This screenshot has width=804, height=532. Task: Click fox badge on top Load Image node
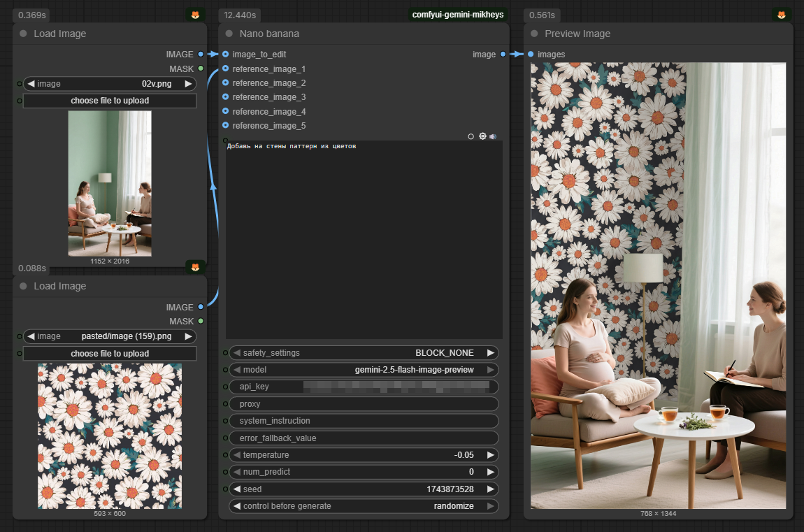click(x=195, y=15)
